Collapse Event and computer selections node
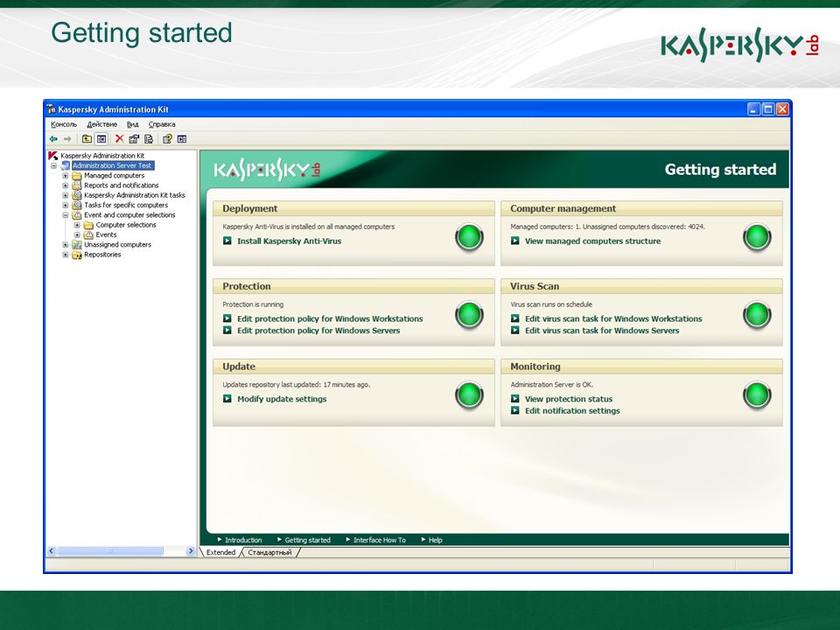 coord(66,215)
